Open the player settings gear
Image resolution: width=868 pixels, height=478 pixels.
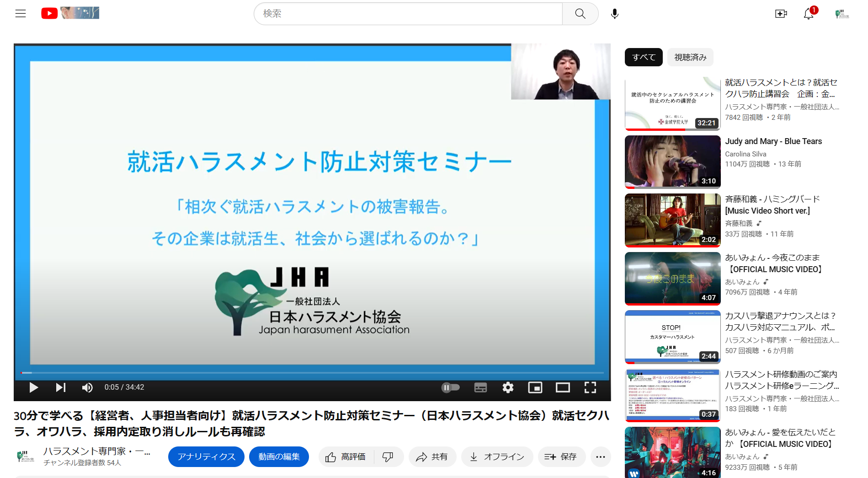tap(508, 387)
